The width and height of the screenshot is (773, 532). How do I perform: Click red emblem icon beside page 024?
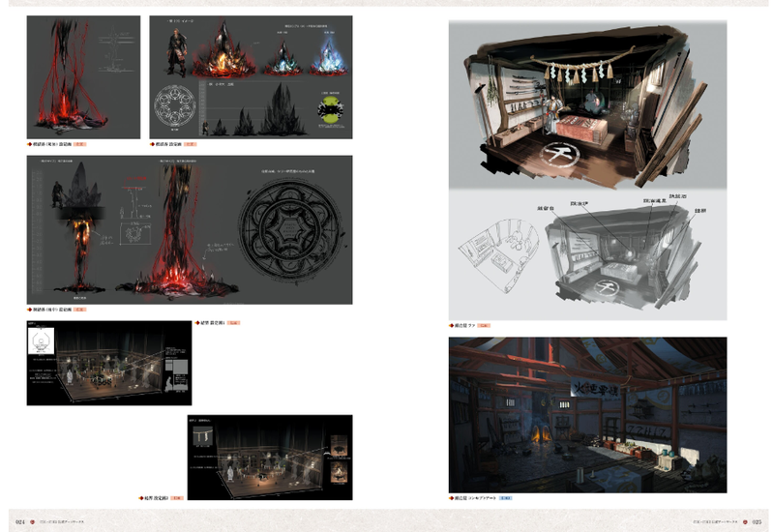[x=33, y=521]
